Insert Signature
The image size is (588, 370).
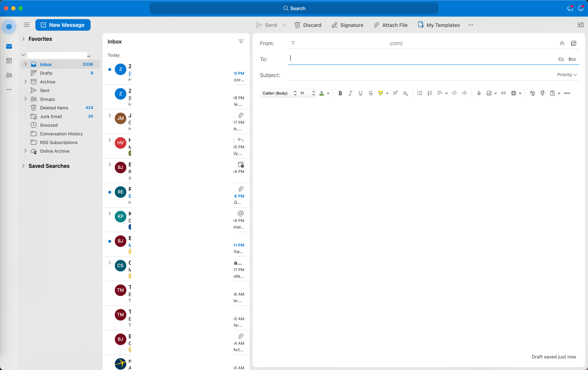348,25
